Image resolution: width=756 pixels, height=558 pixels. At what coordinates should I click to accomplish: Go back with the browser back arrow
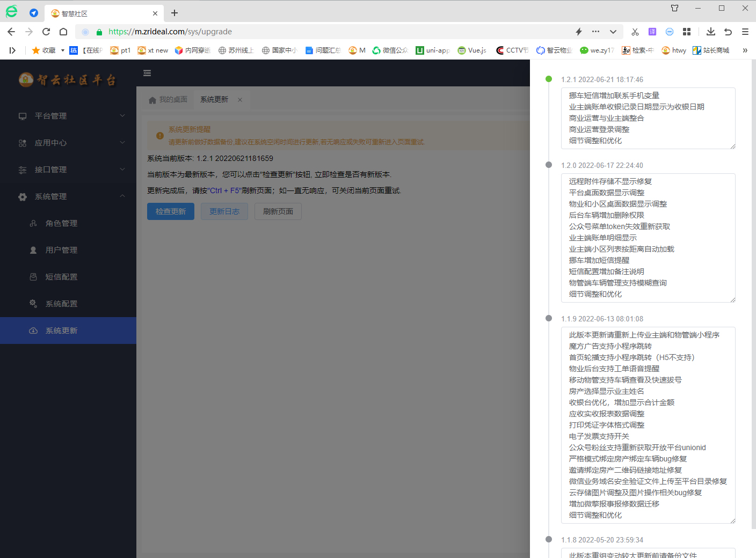point(11,32)
